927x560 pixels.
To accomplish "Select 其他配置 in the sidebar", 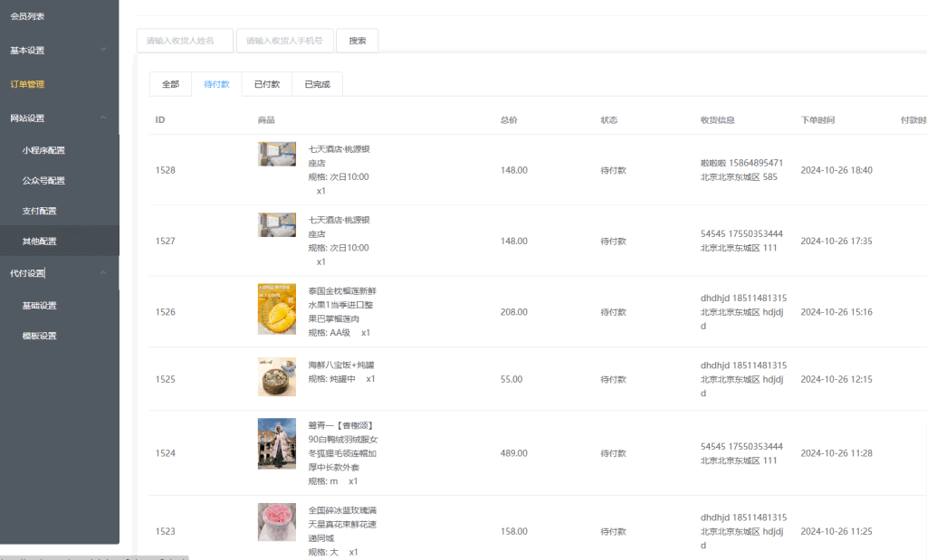I will tap(39, 242).
